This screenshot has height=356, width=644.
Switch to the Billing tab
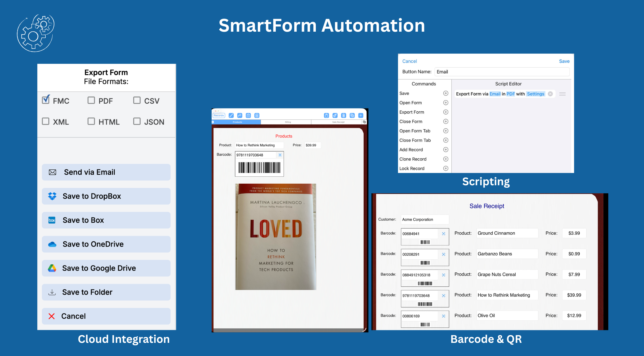(287, 122)
